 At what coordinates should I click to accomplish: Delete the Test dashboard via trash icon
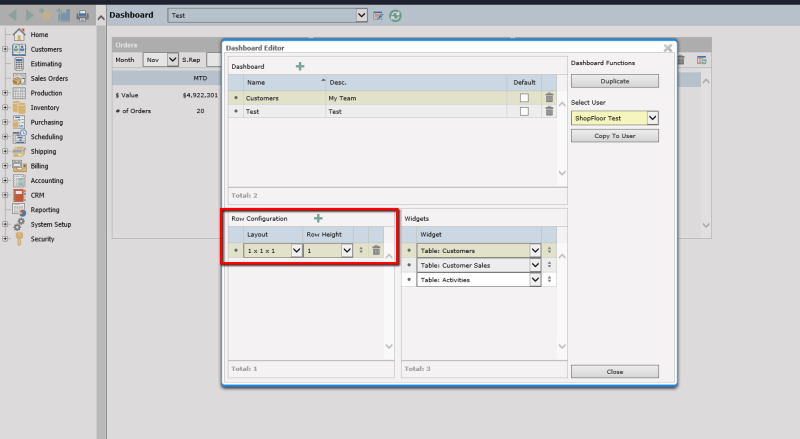549,111
